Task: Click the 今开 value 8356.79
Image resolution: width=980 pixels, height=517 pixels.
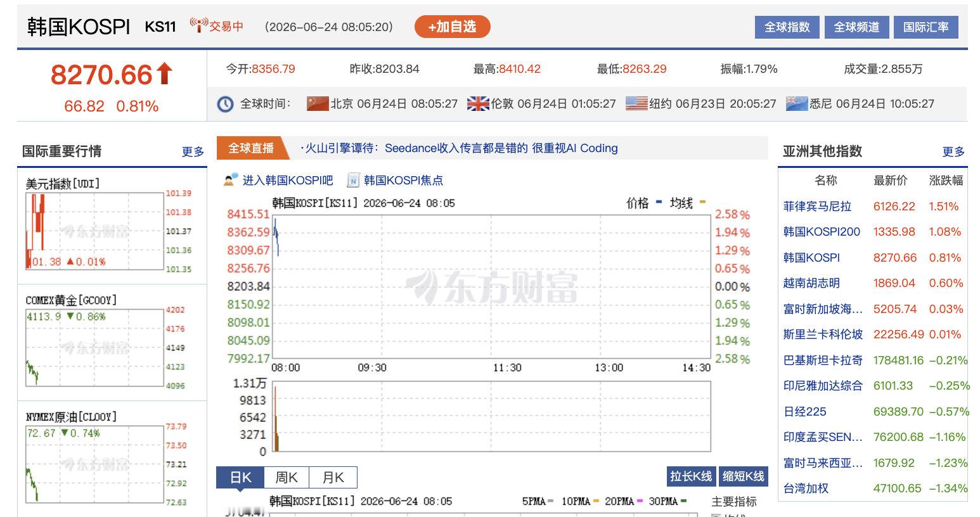Action: click(273, 69)
